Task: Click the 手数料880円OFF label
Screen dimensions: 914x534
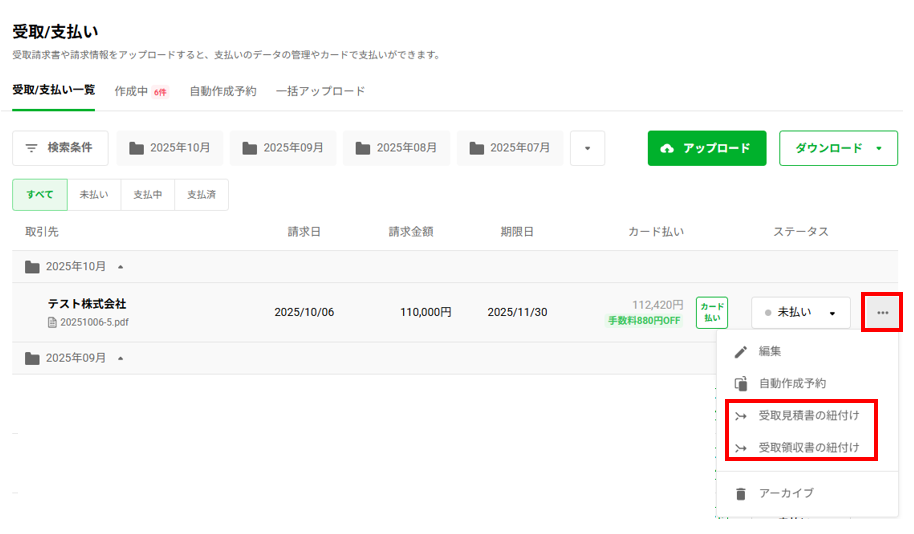Action: (644, 321)
